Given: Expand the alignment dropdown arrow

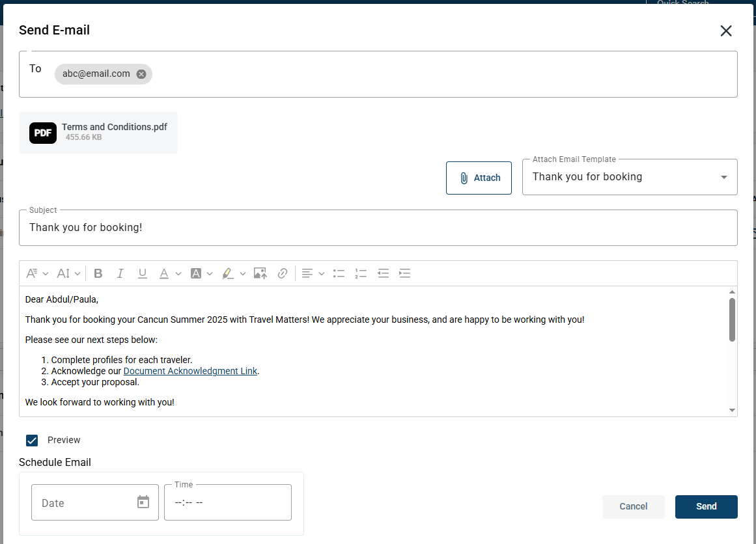Looking at the screenshot, I should 322,274.
